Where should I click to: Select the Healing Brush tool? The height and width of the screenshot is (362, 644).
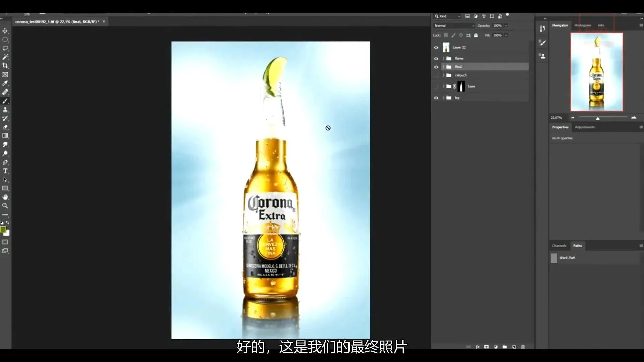point(5,92)
